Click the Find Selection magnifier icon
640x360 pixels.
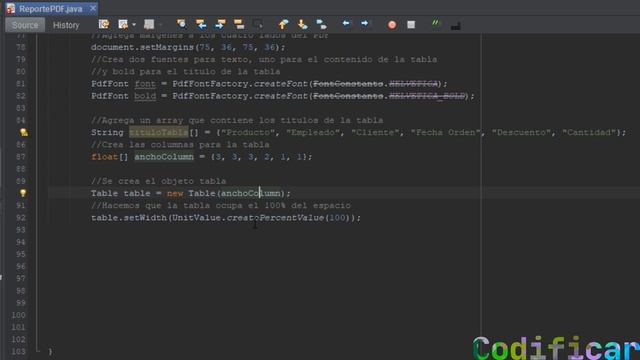181,24
